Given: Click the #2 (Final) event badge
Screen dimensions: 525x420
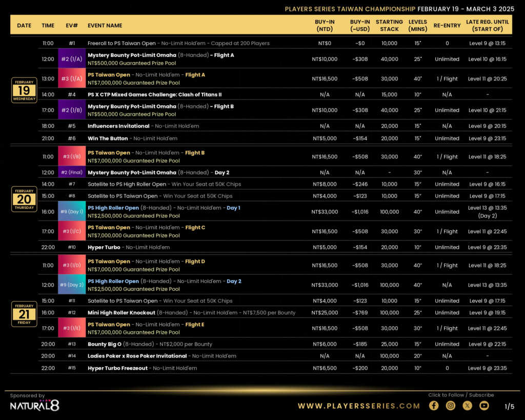Looking at the screenshot, I should click(72, 172).
